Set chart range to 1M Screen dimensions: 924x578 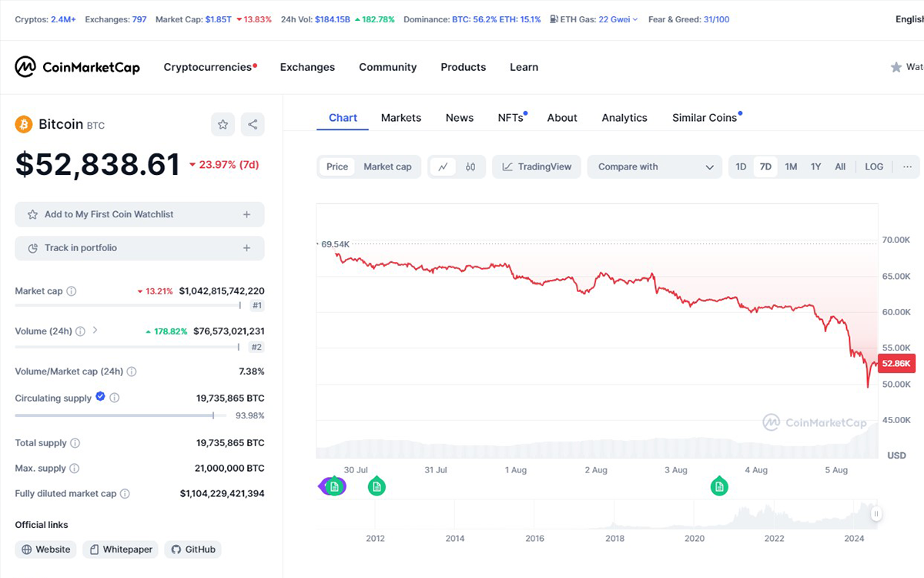[x=791, y=166]
